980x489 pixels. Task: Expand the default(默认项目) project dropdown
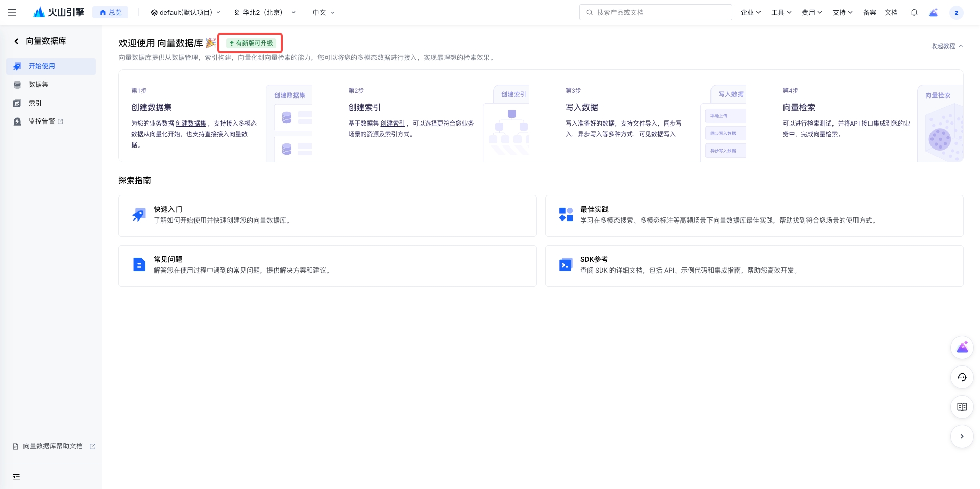[x=186, y=12]
